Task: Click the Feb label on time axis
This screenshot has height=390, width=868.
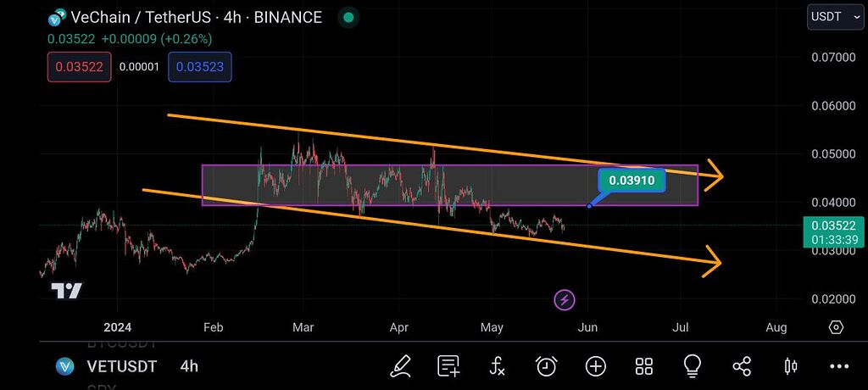Action: tap(213, 327)
